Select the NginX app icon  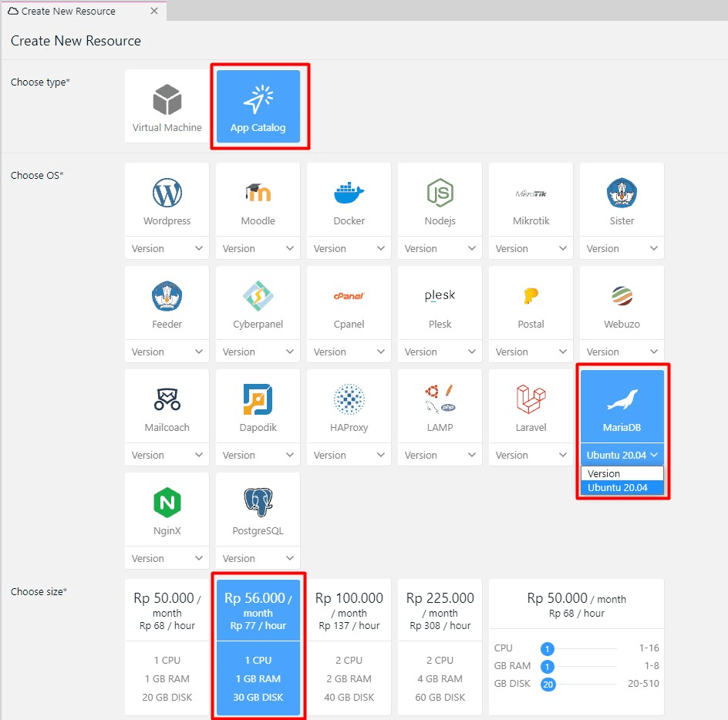[167, 503]
